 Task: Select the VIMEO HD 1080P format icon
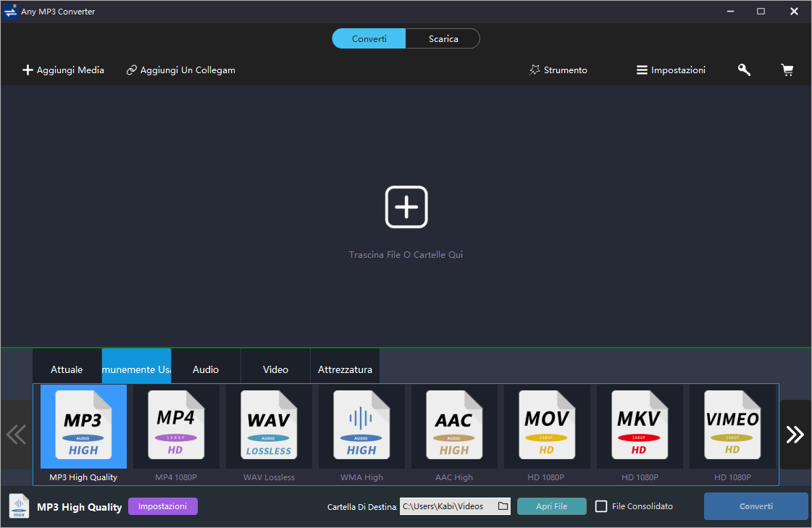click(x=732, y=425)
